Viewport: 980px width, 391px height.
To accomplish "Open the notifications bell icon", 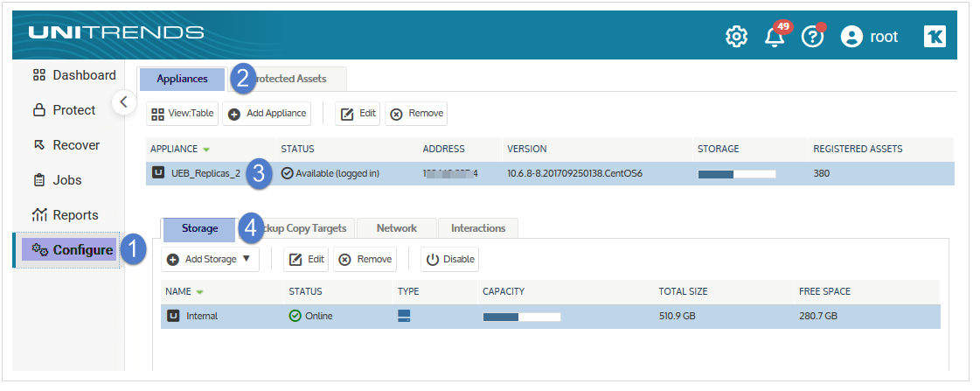I will coord(775,37).
